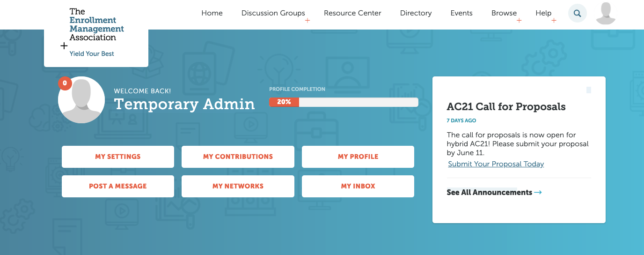Open the Browse menu item
This screenshot has width=644, height=255.
[x=504, y=13]
